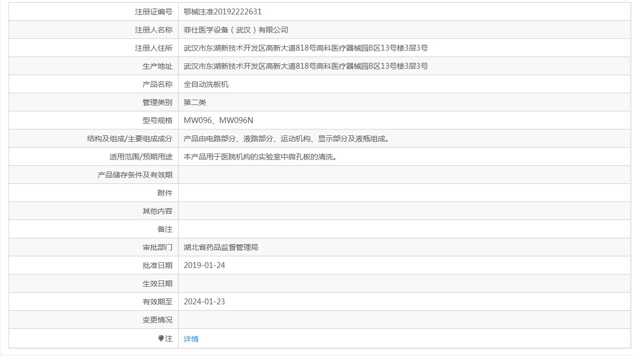Select intended use text 本产品用于医院机构的实验室
Image resolution: width=635 pixels, height=364 pixels.
point(232,157)
